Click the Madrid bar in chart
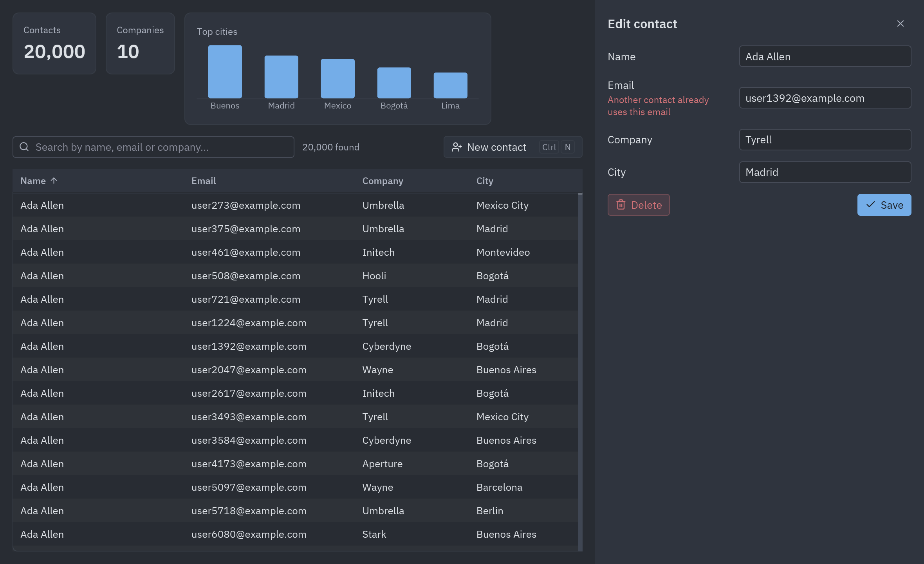924x564 pixels. 281,77
